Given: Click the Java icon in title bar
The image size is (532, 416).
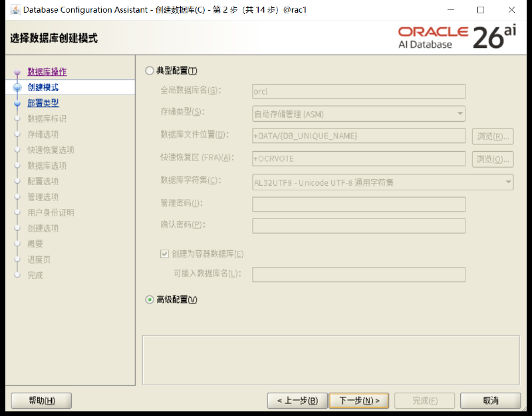Looking at the screenshot, I should (15, 9).
